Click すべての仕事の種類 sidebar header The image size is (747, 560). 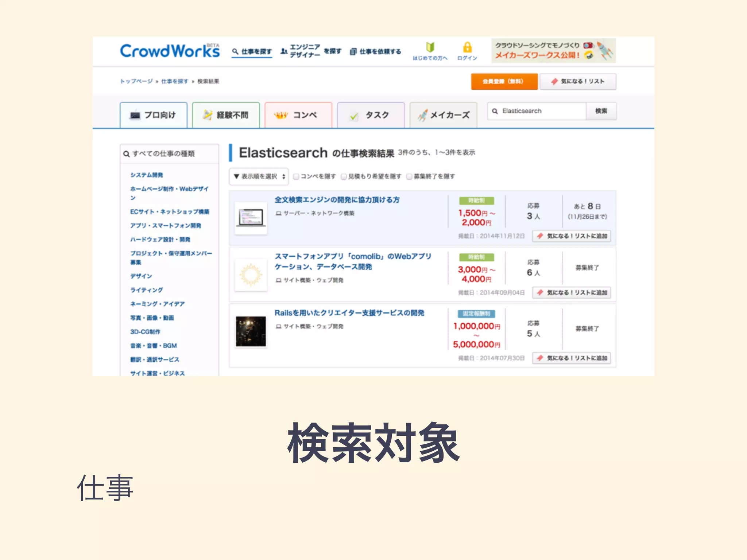pos(169,153)
